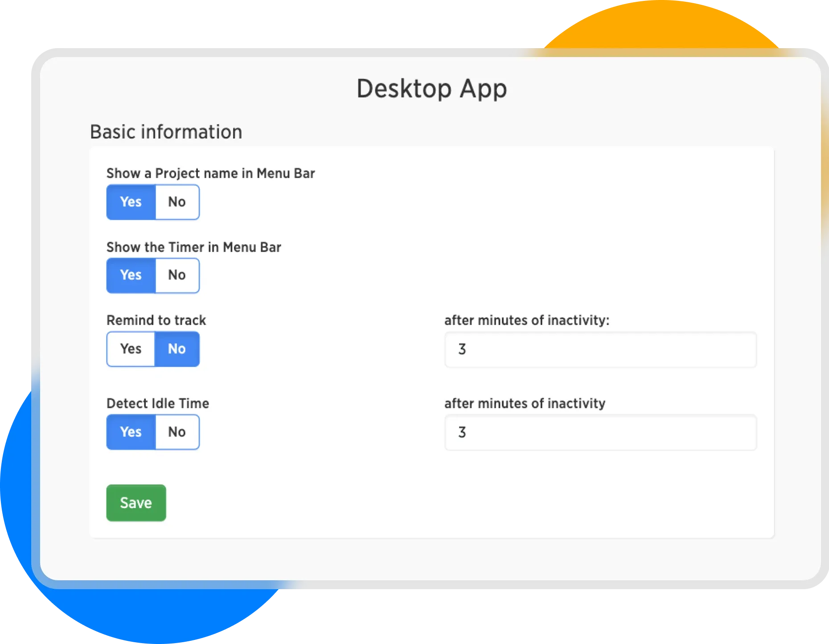Viewport: 829px width, 644px height.
Task: Turn on Show the Timer in Menu Bar
Action: [x=131, y=275]
